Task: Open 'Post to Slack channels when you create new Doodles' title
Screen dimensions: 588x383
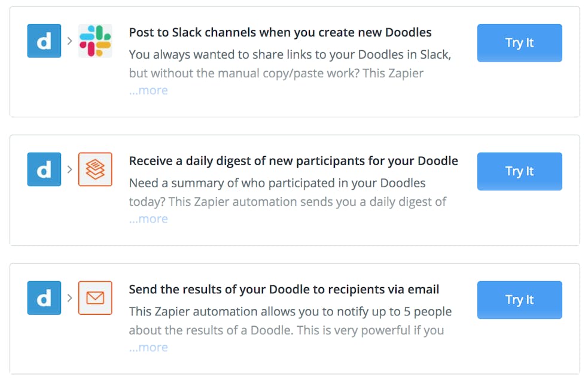Action: (x=280, y=33)
